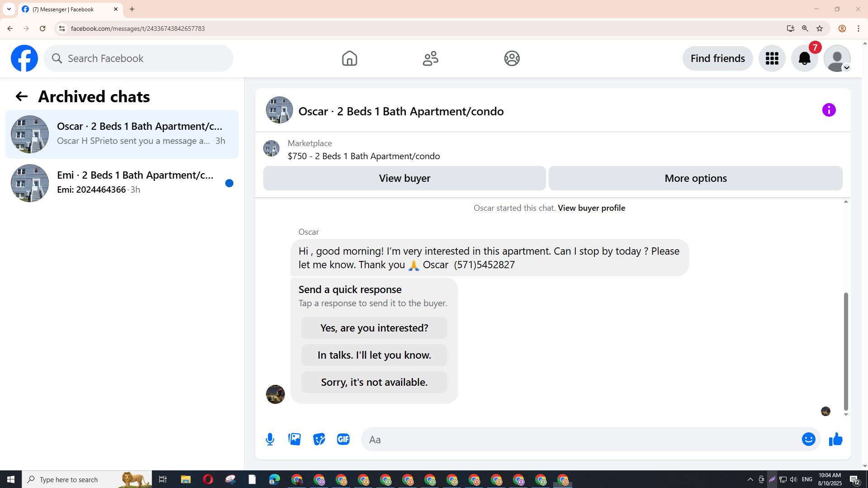Open the Facebook menu grid icon
Image resolution: width=868 pixels, height=488 pixels.
pos(772,58)
